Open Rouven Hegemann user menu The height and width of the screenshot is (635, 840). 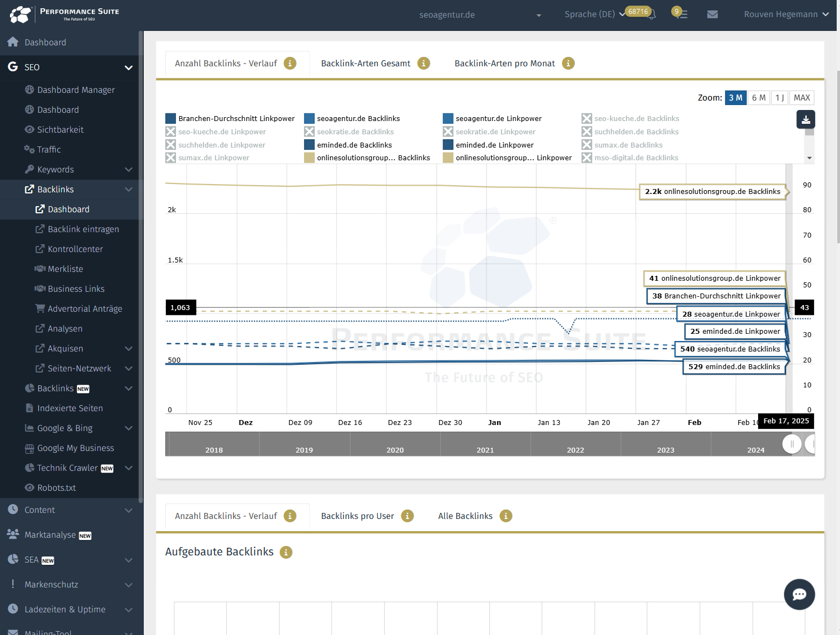(786, 14)
